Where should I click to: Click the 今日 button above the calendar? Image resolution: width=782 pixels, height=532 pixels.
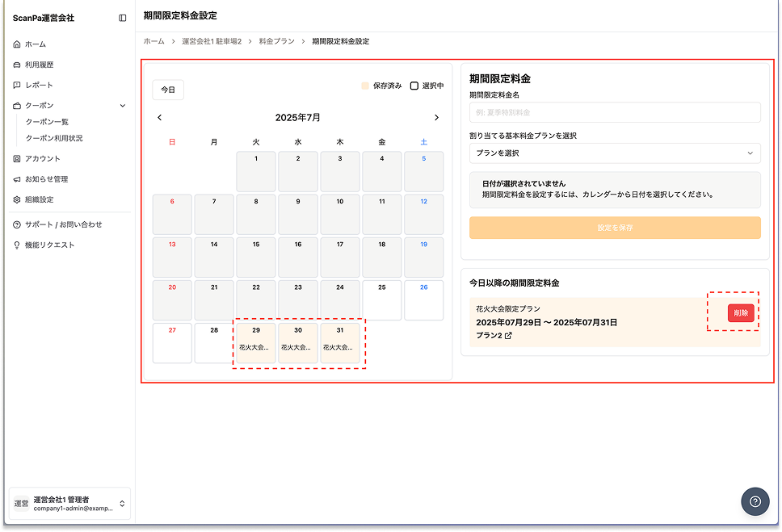[168, 90]
